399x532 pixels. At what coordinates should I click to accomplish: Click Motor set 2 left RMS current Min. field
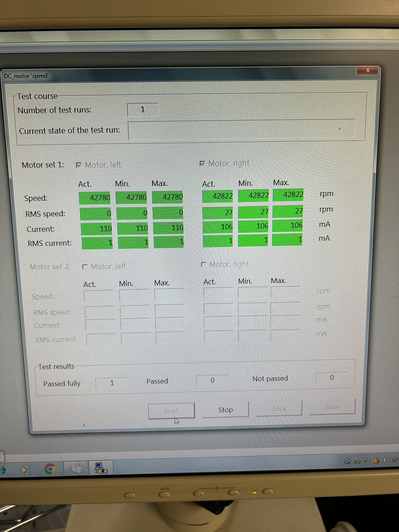[136, 338]
